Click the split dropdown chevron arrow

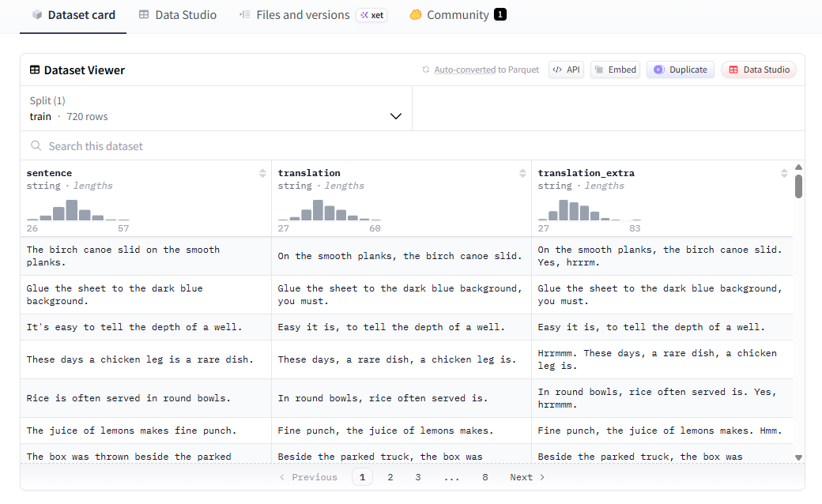(396, 116)
